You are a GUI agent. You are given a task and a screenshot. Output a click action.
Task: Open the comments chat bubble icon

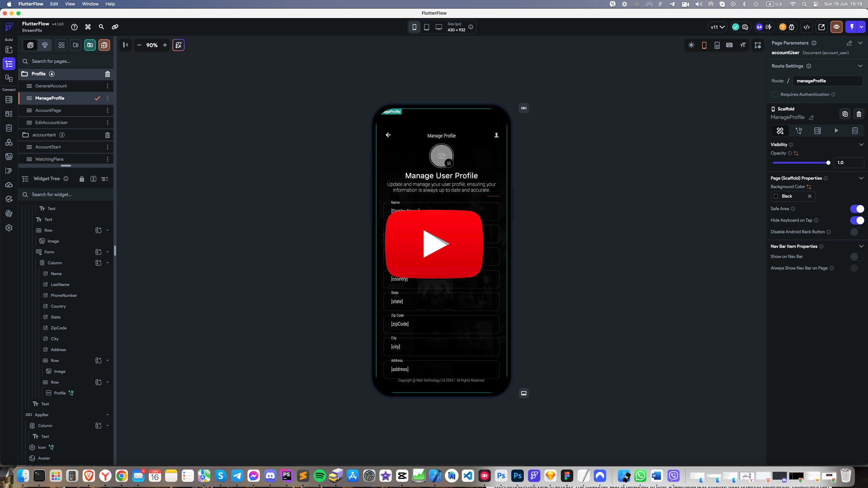[745, 27]
